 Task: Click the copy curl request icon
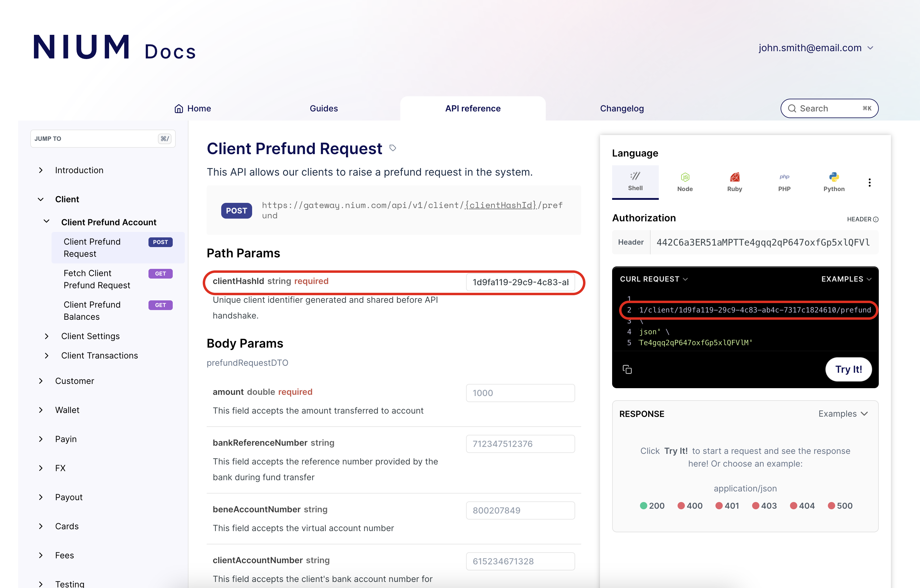point(627,369)
